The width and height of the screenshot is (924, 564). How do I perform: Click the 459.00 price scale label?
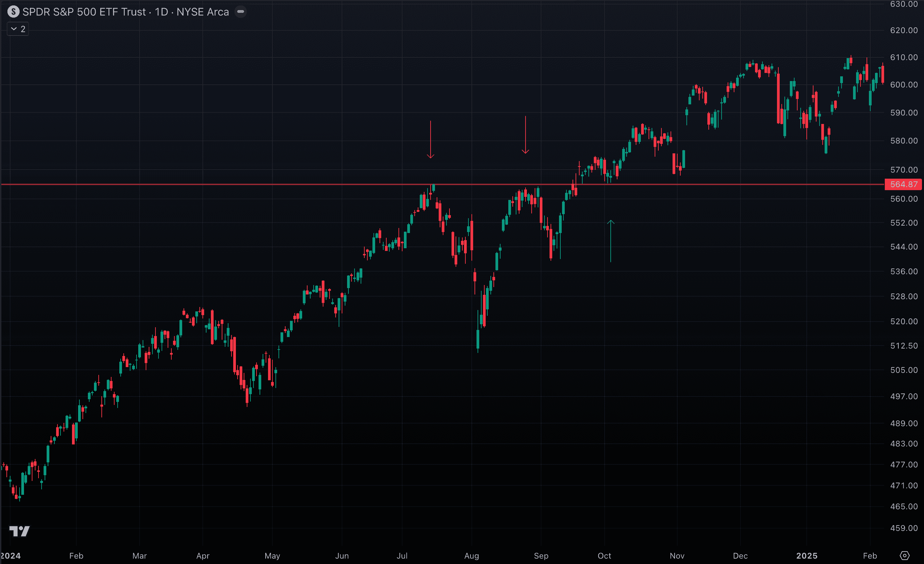coord(904,528)
